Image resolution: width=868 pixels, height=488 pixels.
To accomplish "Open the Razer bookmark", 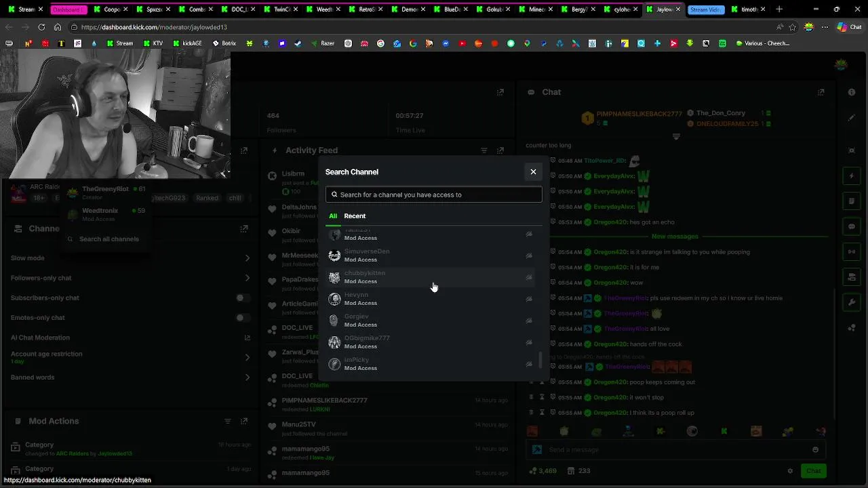I will [x=323, y=43].
